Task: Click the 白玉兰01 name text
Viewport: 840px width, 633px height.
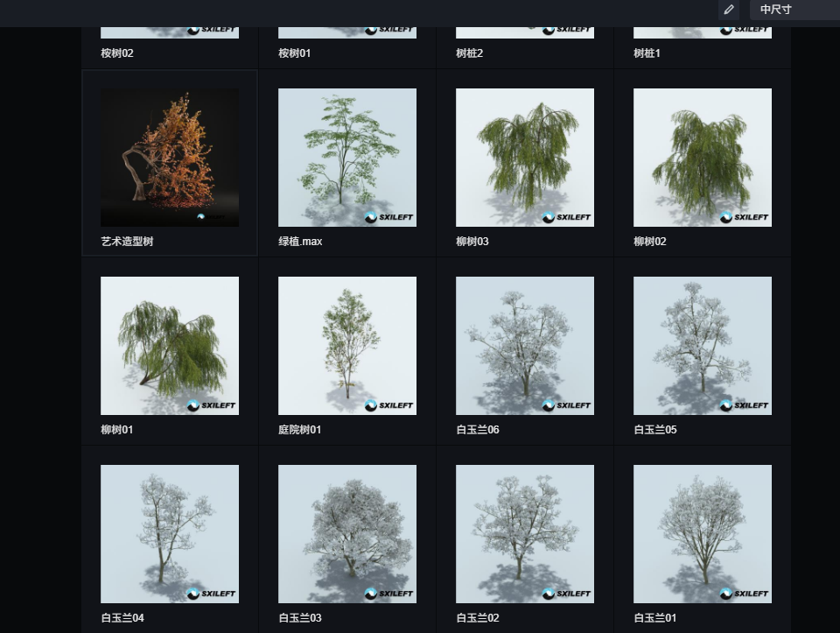Action: pos(654,617)
